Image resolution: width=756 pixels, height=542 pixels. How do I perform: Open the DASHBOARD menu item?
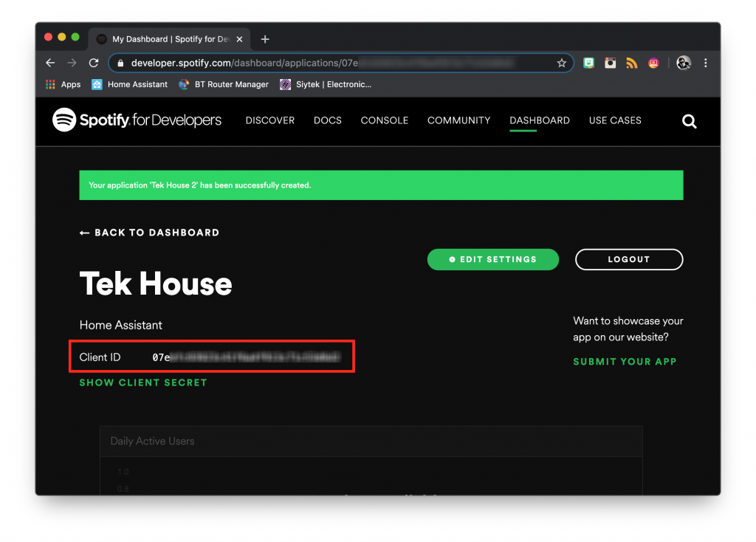tap(540, 120)
